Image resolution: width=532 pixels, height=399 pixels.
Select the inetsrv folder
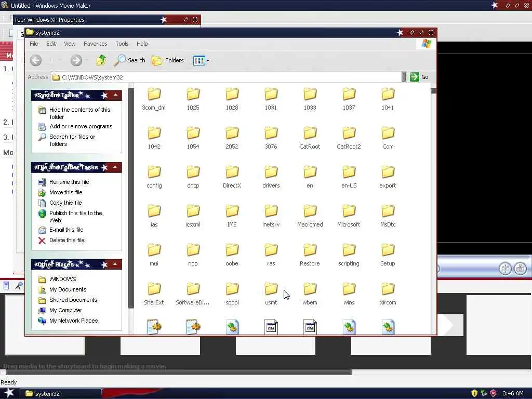click(271, 216)
